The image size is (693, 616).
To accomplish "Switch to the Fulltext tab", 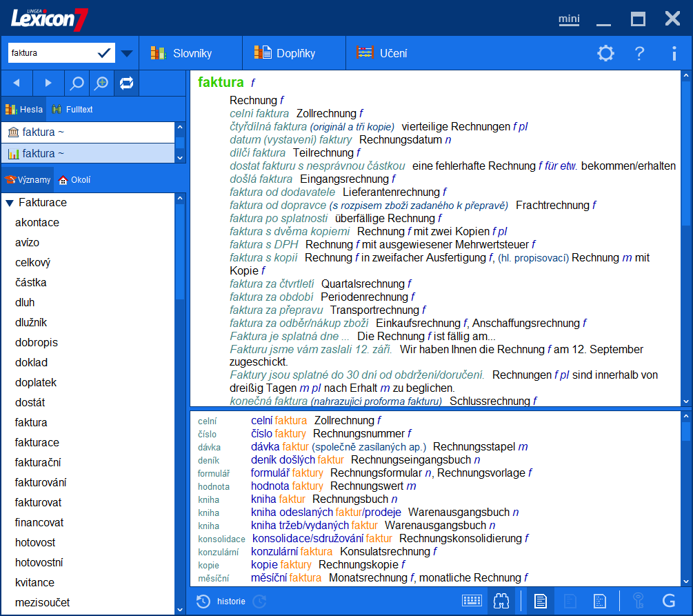I will click(x=72, y=109).
